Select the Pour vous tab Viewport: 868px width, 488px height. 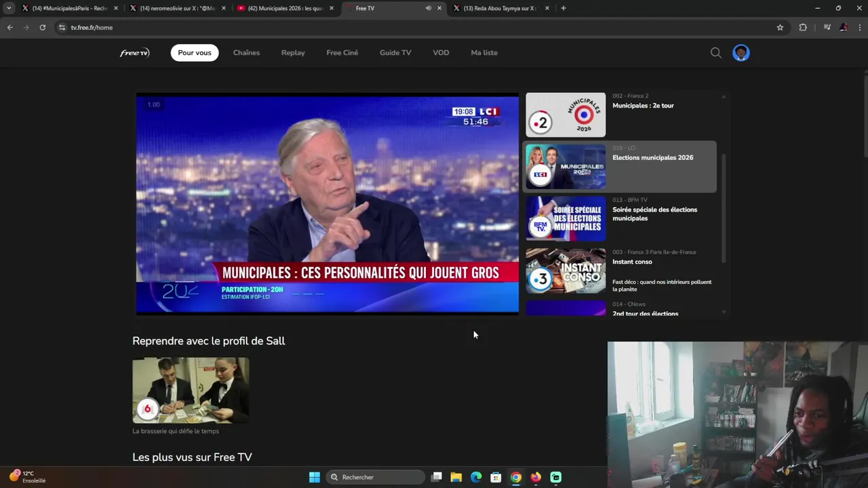195,53
